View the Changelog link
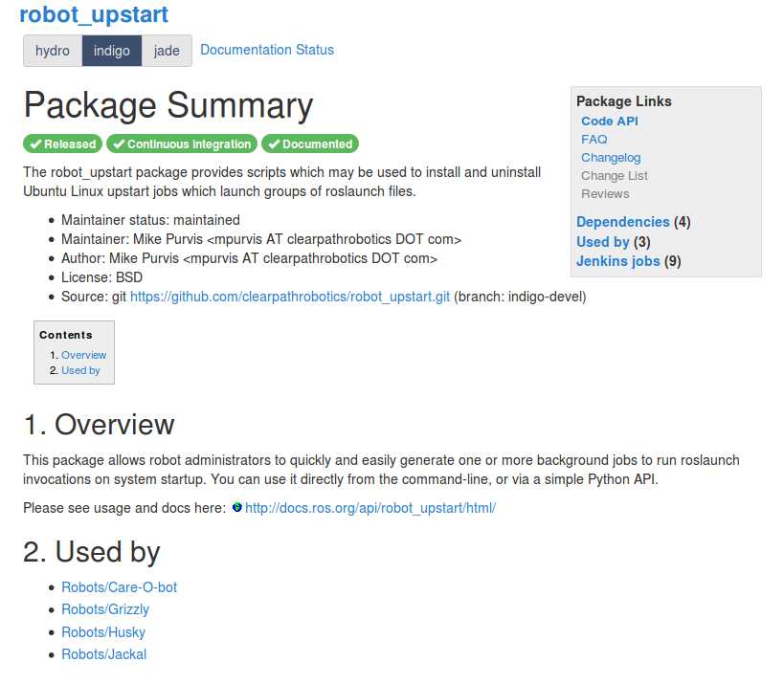 pyautogui.click(x=611, y=158)
